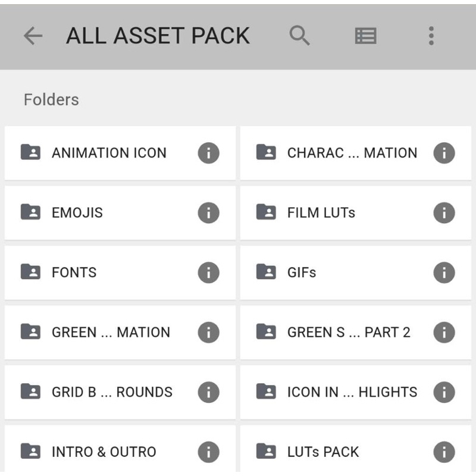Open the FONTS folder
476x476 pixels.
click(x=74, y=273)
